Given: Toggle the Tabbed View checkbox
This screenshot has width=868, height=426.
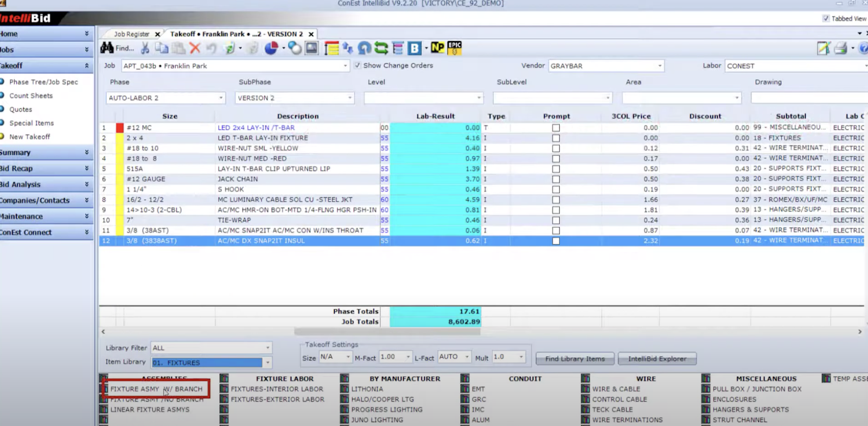Looking at the screenshot, I should point(826,18).
